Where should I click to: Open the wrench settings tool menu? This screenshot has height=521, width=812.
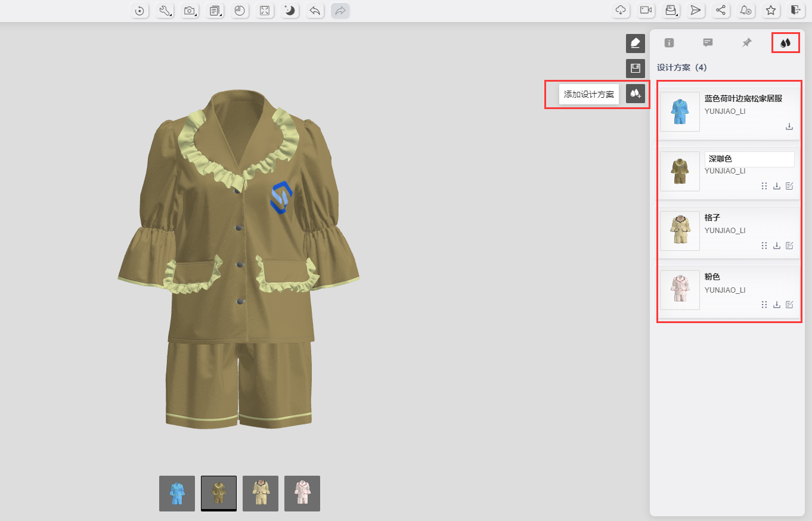(x=165, y=10)
